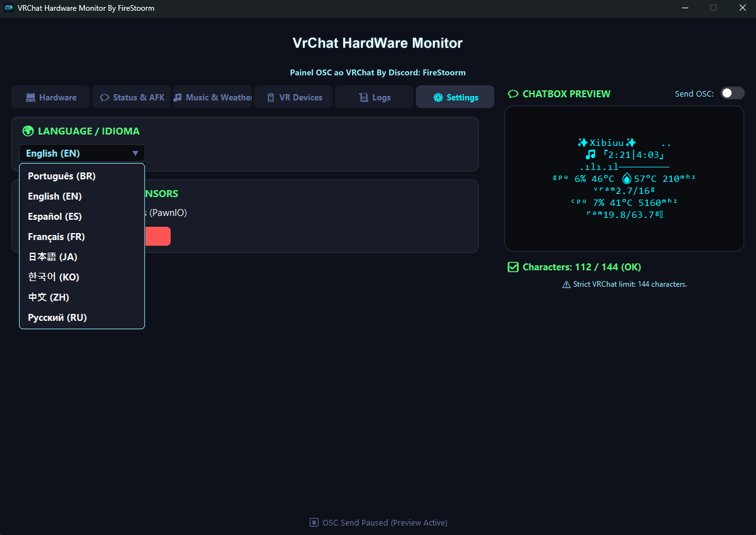756x535 pixels.
Task: Select English (EN) in the dropdown list
Action: pyautogui.click(x=82, y=196)
